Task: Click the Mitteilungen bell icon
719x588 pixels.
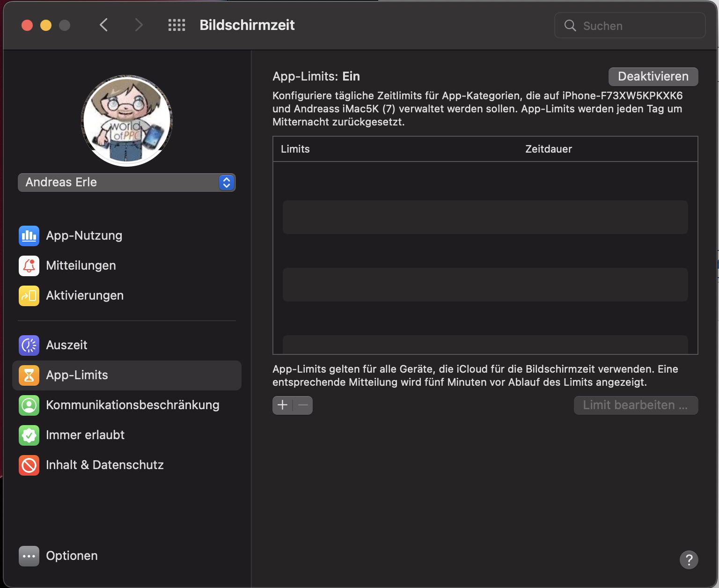Action: pyautogui.click(x=29, y=265)
